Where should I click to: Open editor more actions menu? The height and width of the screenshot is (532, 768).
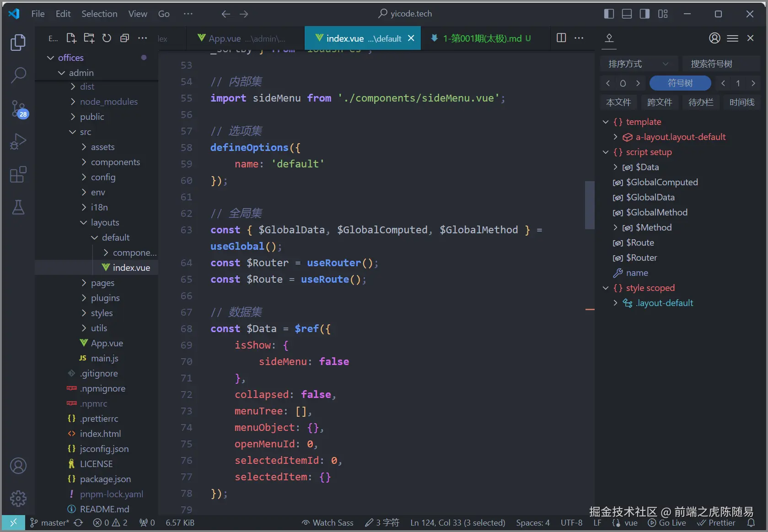[579, 38]
